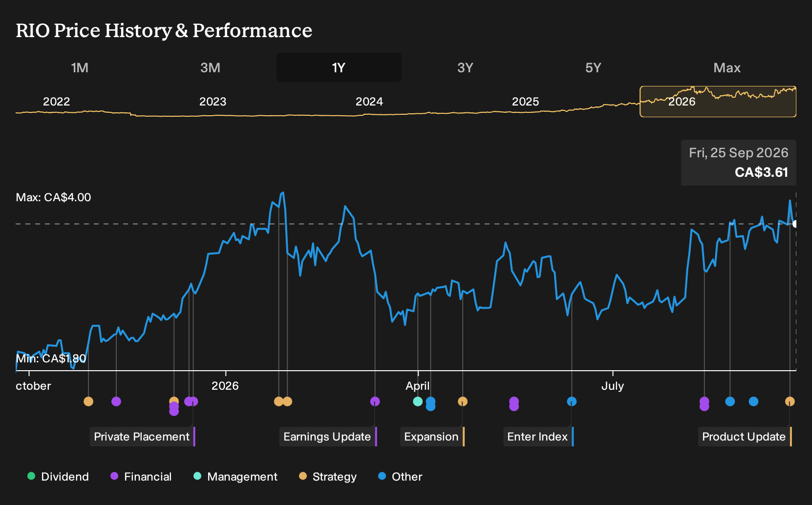Click the orange dot above the Expansion label

tap(463, 401)
